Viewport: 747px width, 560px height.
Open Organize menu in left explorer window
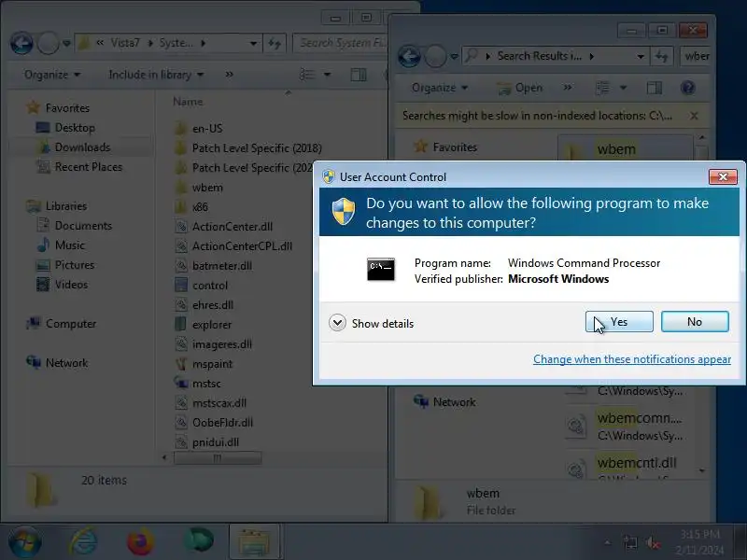tap(52, 75)
